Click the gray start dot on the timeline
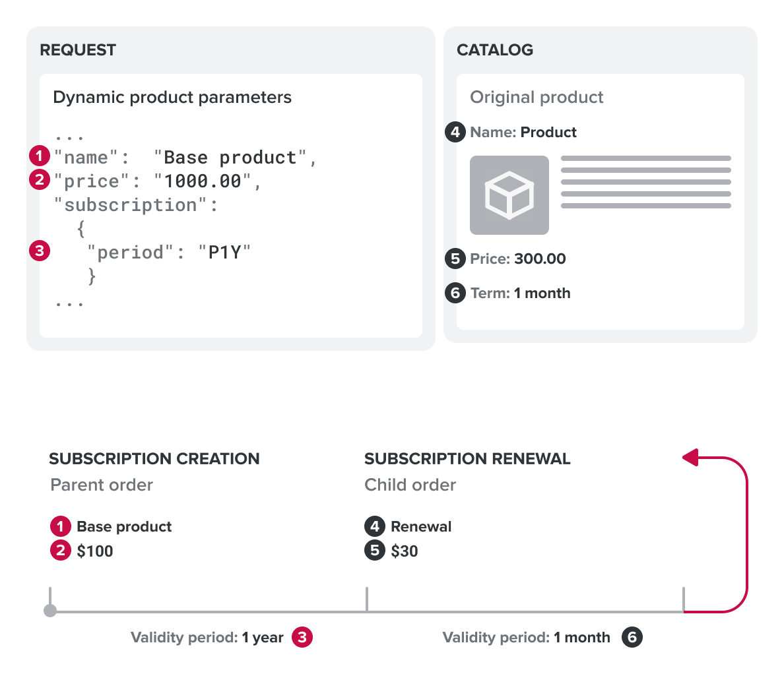784x674 pixels. coord(50,611)
